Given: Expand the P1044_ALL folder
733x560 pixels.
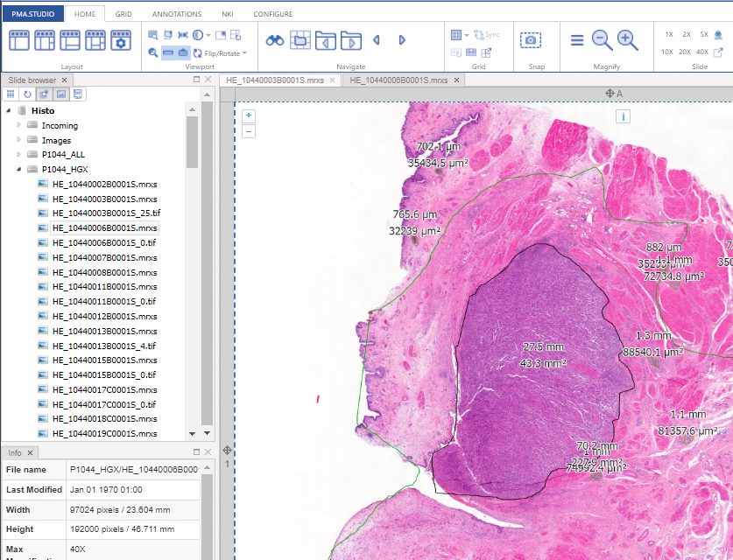Looking at the screenshot, I should tap(19, 155).
